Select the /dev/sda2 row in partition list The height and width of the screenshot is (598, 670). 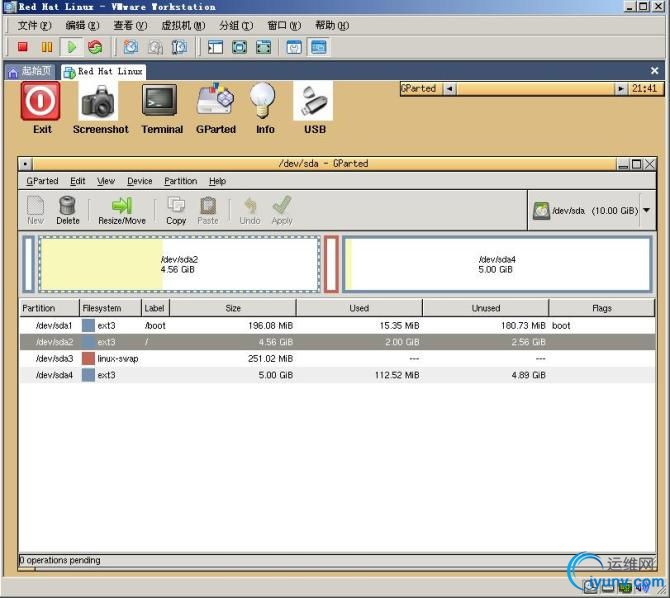(x=337, y=342)
